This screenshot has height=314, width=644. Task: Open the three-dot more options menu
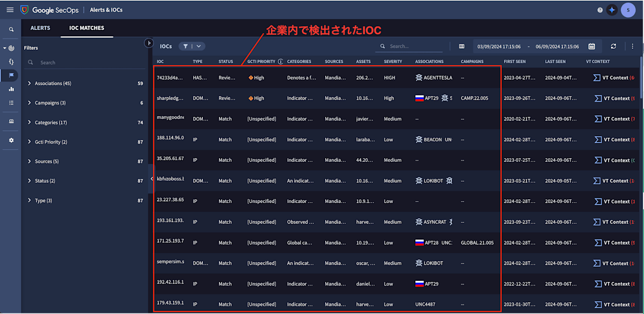pos(632,47)
